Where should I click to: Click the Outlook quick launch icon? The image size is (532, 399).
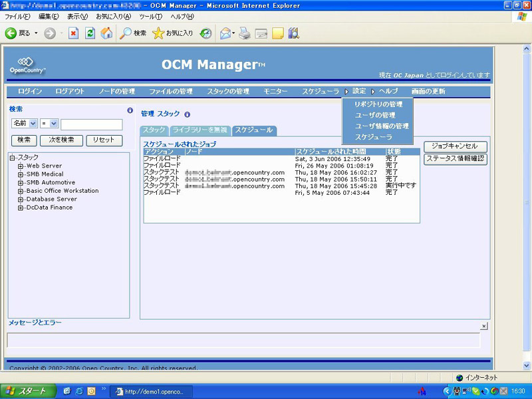click(x=91, y=391)
